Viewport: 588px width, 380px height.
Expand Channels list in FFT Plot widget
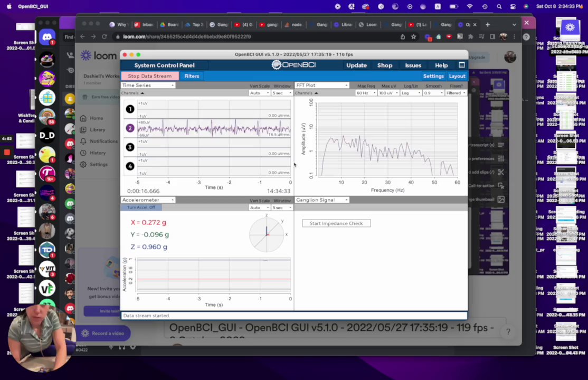[x=306, y=93]
